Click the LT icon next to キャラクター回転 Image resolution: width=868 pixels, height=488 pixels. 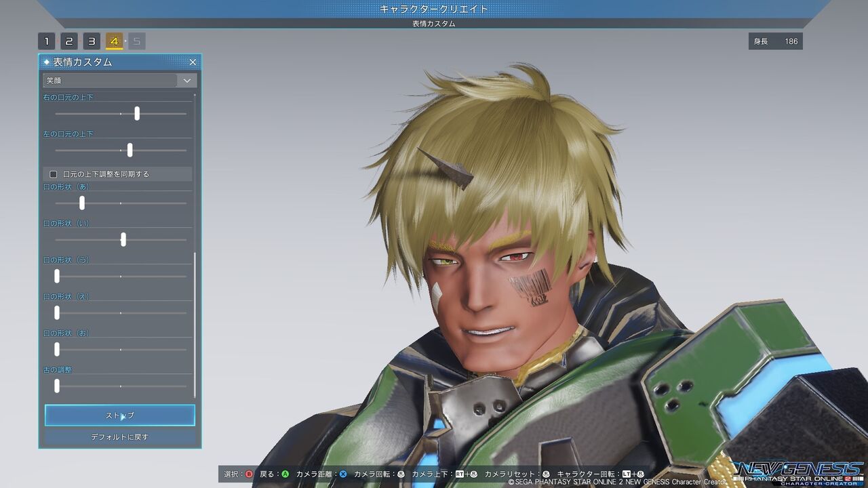pos(626,474)
